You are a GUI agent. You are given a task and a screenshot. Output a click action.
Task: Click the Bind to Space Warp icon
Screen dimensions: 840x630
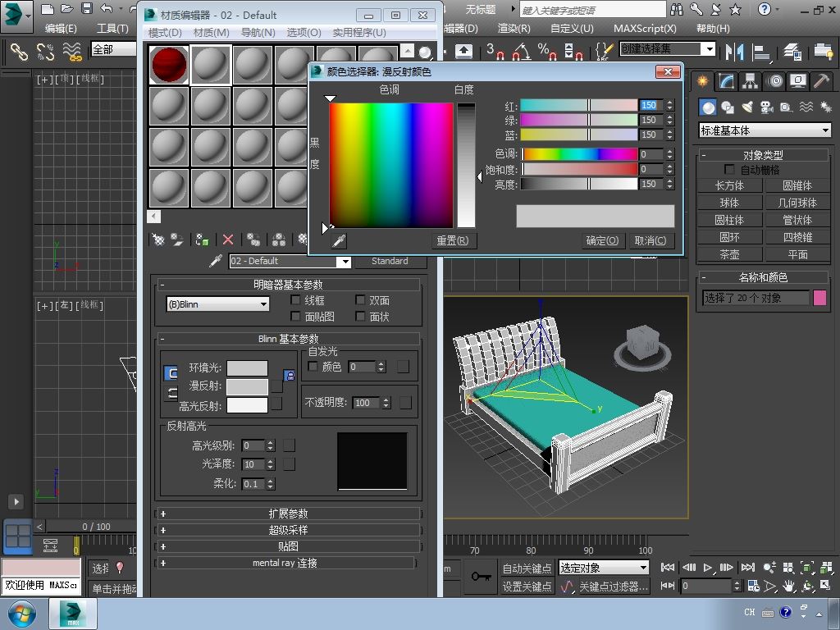tap(72, 52)
